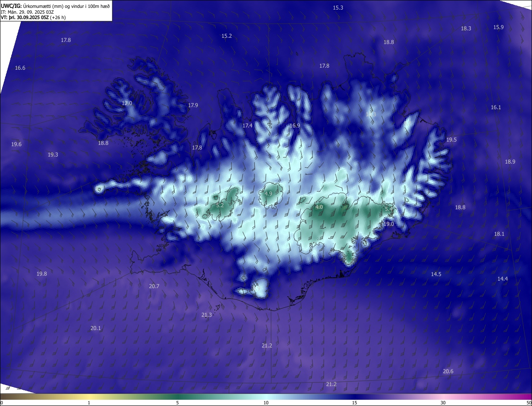
Task: Click the 4.9 value on the glacier
Action: 268,194
